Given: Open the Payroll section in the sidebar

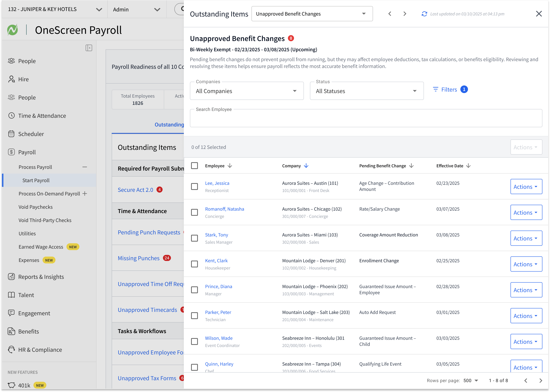Looking at the screenshot, I should 27,152.
